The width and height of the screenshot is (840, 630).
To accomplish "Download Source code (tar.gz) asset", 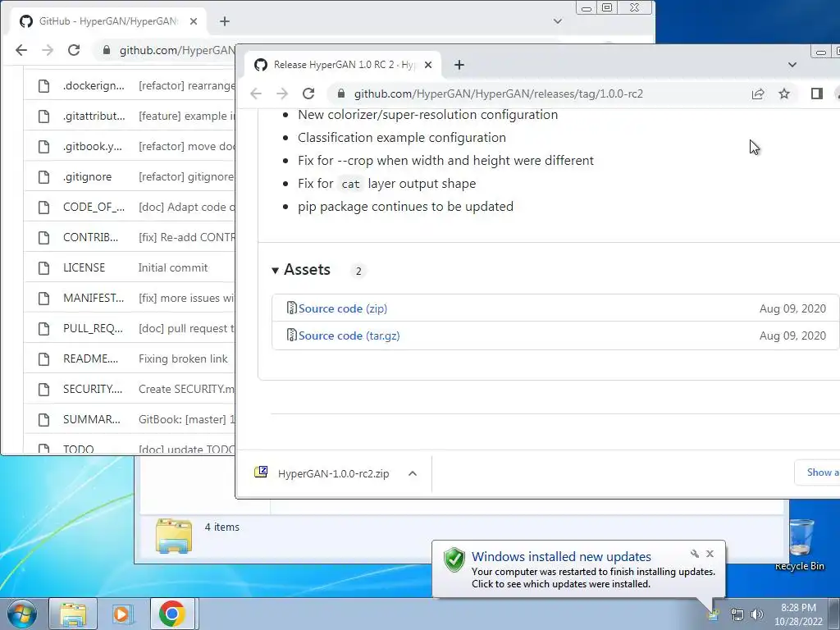I will pos(349,336).
